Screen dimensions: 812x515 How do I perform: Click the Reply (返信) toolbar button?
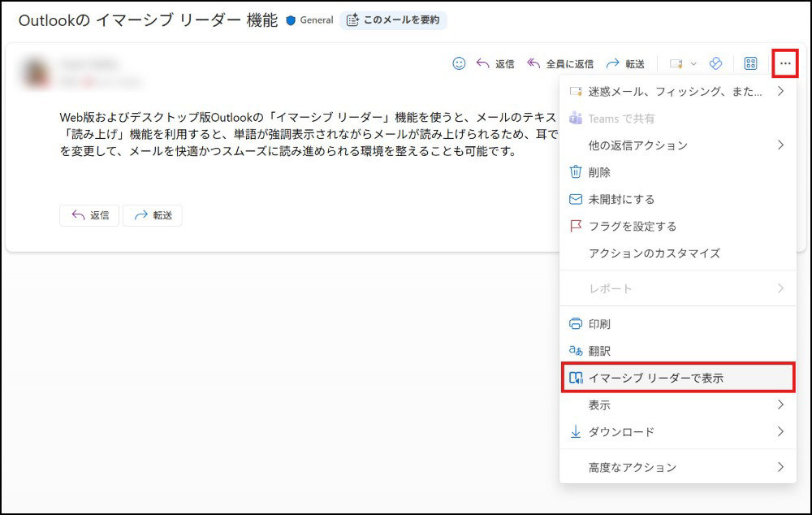[x=495, y=63]
